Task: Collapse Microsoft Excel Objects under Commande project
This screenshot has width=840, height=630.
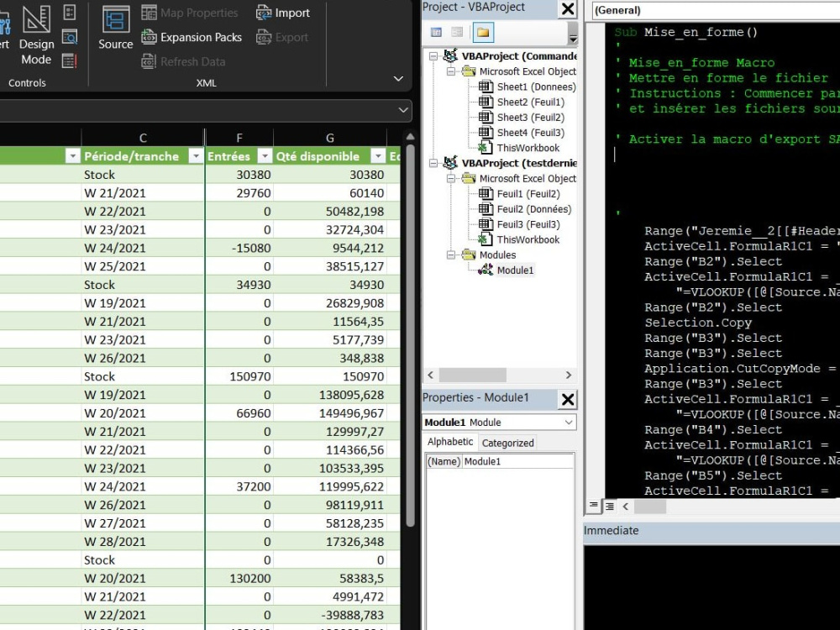Action: click(x=451, y=71)
